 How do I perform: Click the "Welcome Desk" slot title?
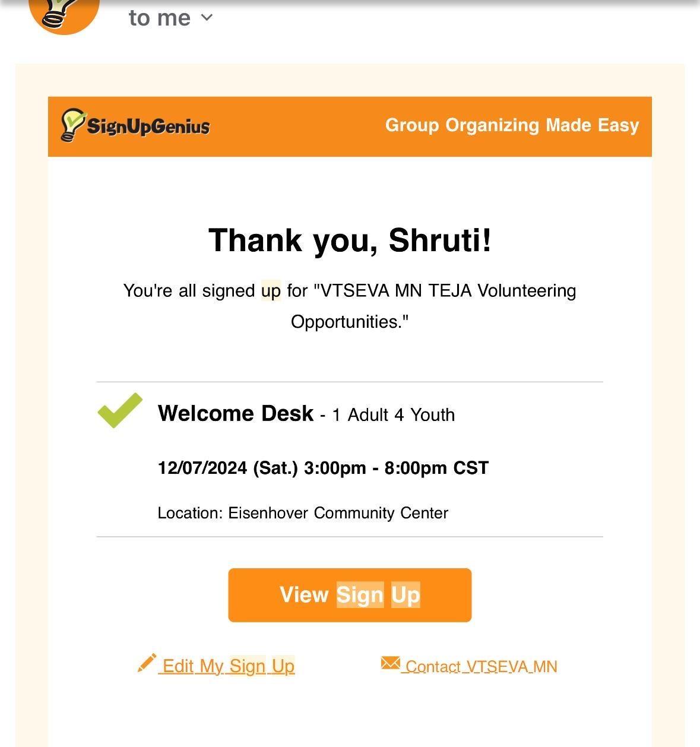pos(236,413)
